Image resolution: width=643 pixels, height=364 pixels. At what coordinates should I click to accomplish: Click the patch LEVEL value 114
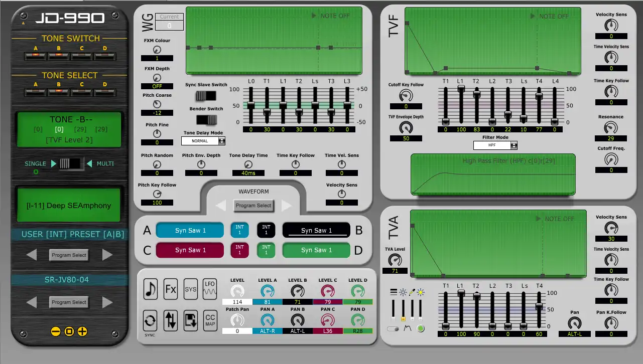coord(237,302)
